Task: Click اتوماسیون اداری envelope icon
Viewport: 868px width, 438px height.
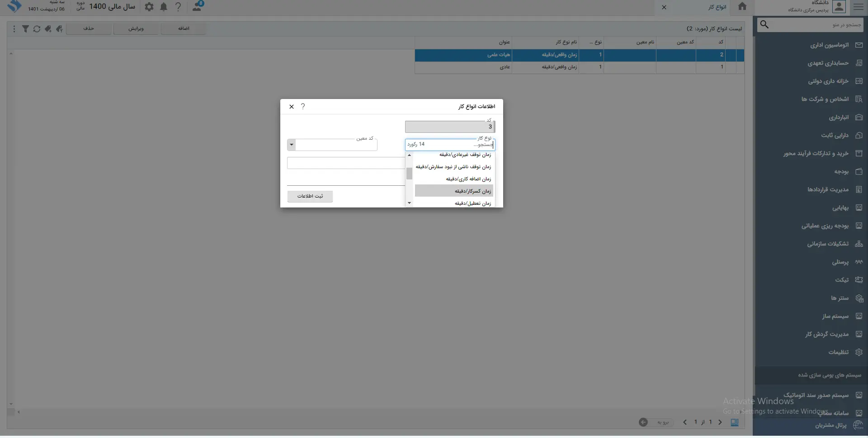Action: [859, 45]
